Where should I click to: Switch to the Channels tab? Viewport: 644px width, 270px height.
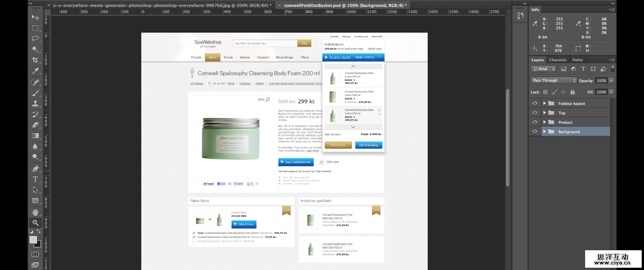point(558,60)
